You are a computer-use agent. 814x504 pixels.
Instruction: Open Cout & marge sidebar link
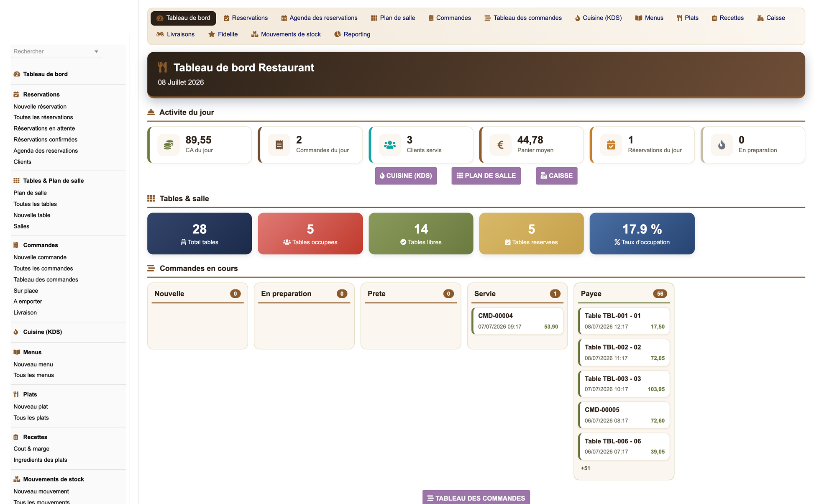pyautogui.click(x=31, y=449)
